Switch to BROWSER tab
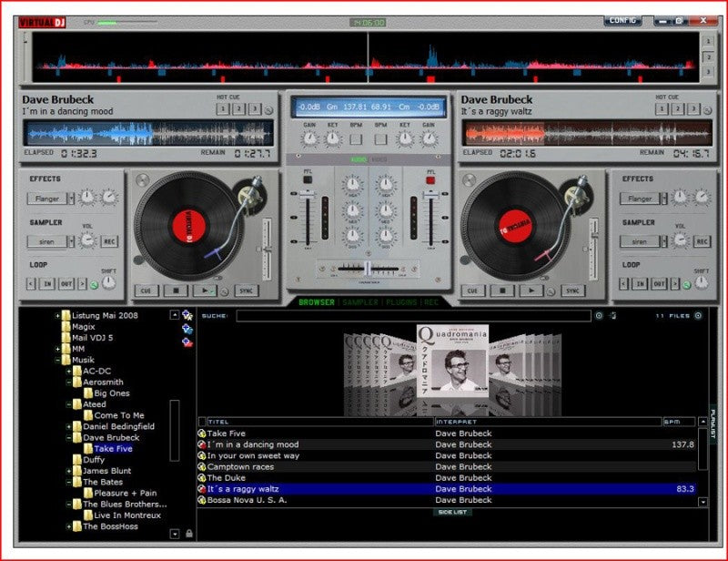The height and width of the screenshot is (561, 728). [x=316, y=302]
